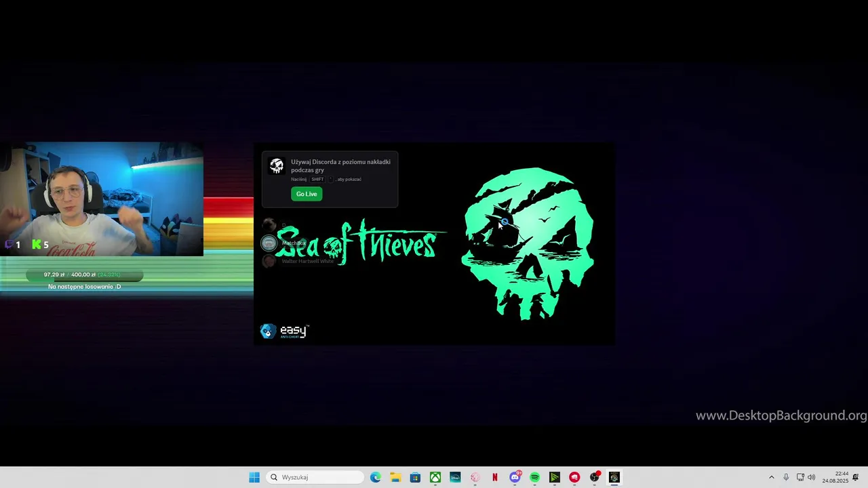Open Spotify from the taskbar
The width and height of the screenshot is (868, 488).
[x=535, y=477]
